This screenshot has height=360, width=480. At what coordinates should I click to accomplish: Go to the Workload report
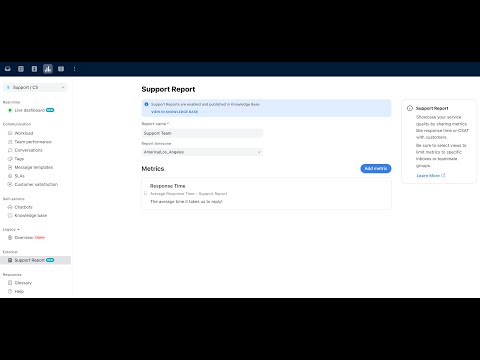[24, 133]
